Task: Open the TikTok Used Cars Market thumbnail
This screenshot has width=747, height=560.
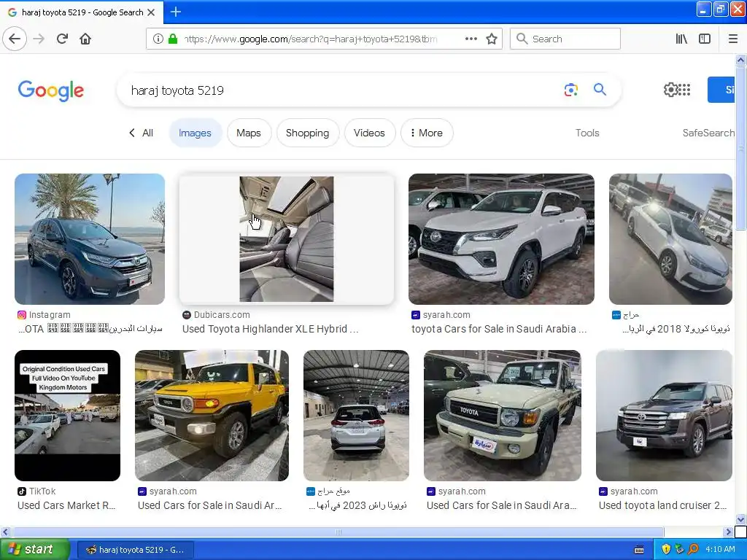Action: 67,415
